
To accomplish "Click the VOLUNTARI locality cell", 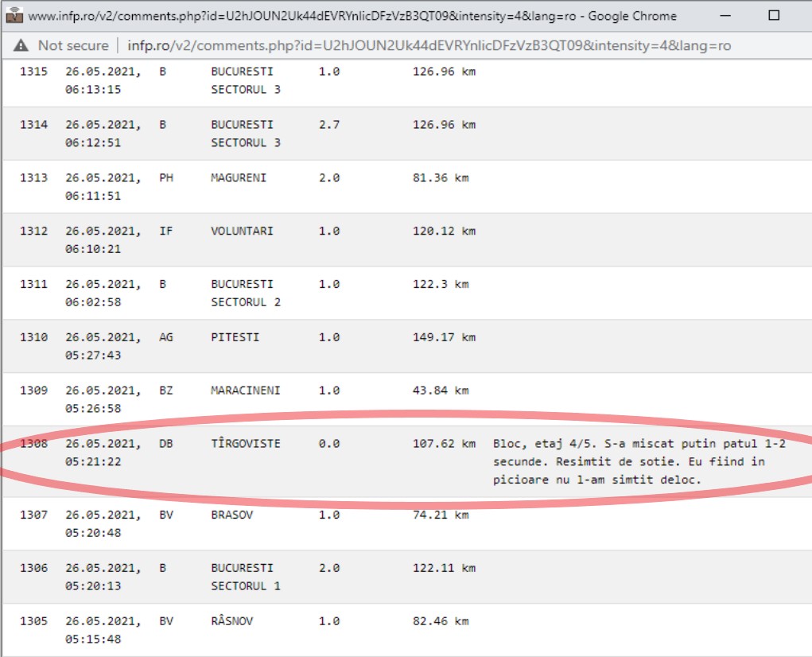I will 242,231.
